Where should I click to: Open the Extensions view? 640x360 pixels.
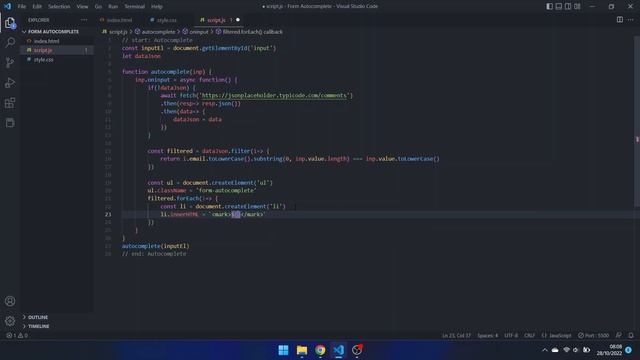[10, 102]
